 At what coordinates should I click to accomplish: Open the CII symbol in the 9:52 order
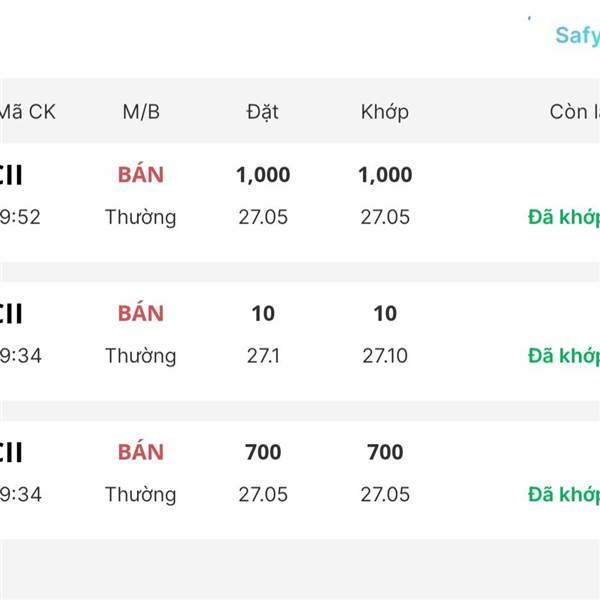pos(12,176)
